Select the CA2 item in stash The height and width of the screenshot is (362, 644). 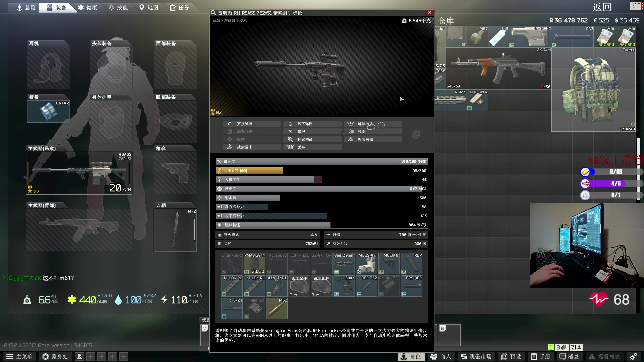pos(572,37)
